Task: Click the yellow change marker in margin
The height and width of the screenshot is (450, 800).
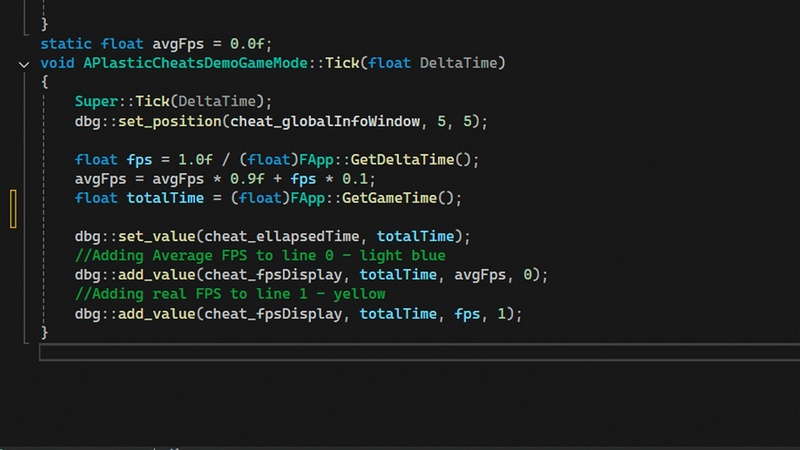Action: coord(14,208)
